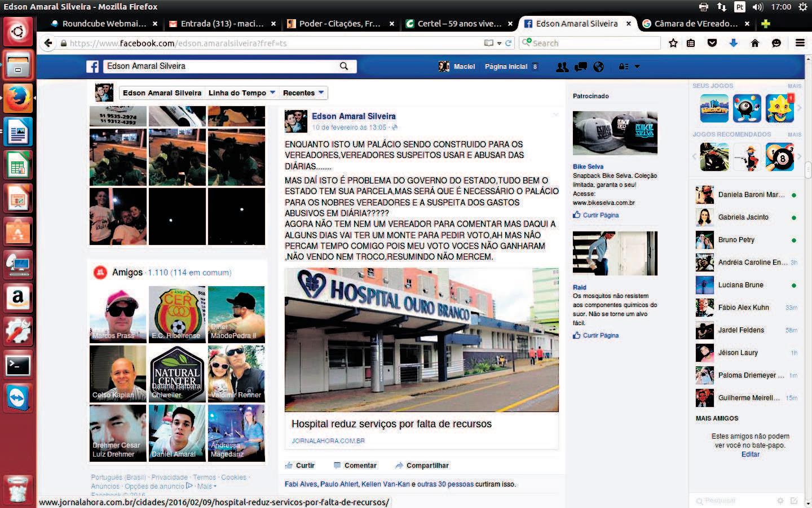Image resolution: width=812 pixels, height=508 pixels.
Task: Save the page to Pocket
Action: coord(712,43)
